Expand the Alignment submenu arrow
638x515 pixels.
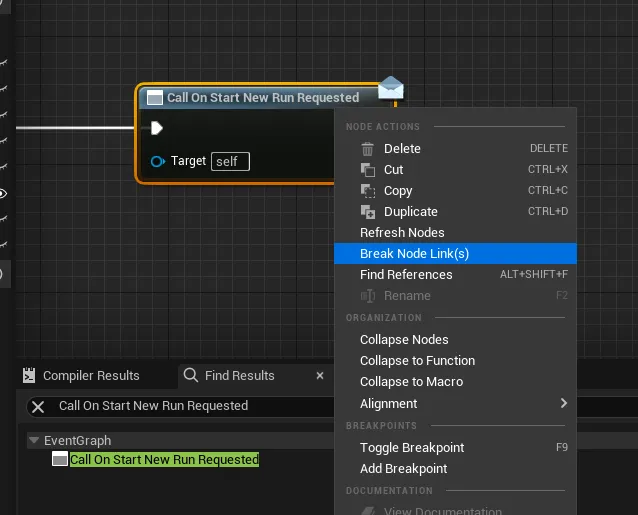(564, 403)
